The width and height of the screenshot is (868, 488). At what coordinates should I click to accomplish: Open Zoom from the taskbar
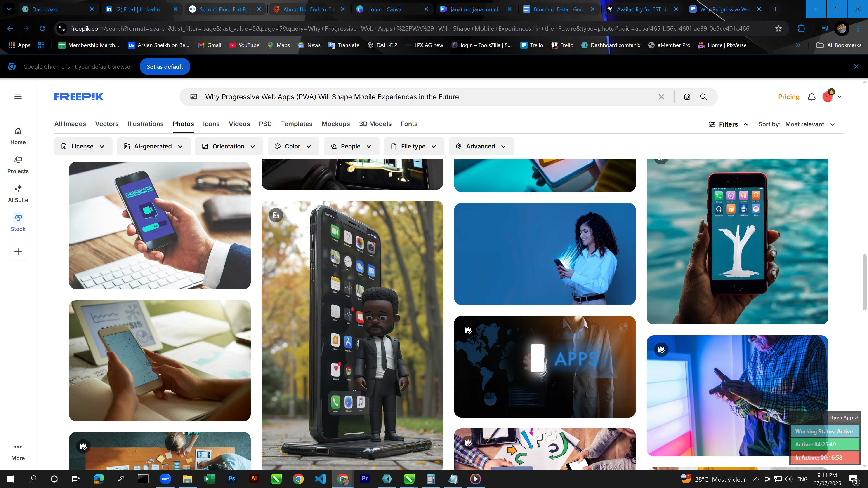click(x=165, y=479)
